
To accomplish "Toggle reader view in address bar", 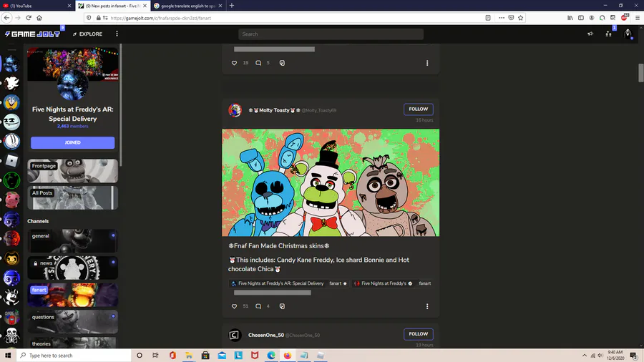I will pyautogui.click(x=488, y=18).
